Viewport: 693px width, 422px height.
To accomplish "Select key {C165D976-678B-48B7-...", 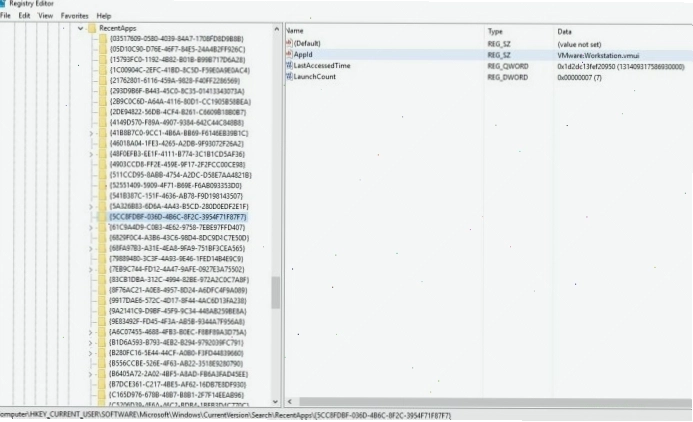I will click(177, 395).
